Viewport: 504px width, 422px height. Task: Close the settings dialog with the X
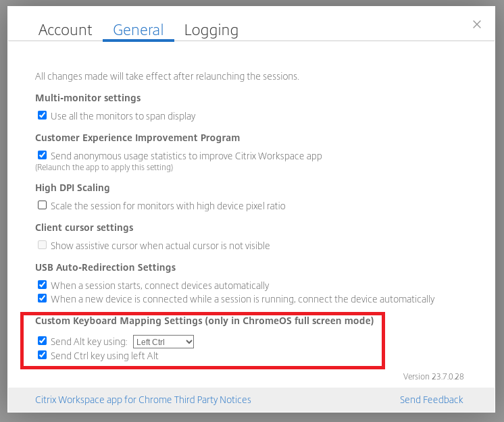tap(477, 24)
